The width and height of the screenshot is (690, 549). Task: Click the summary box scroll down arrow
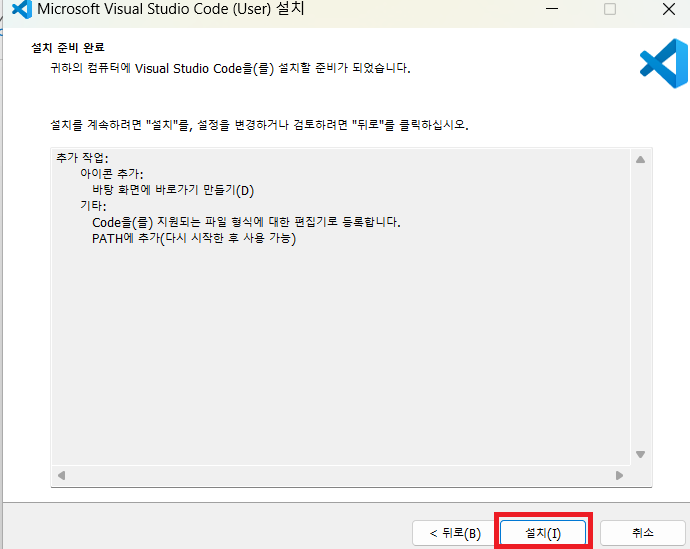[640, 454]
